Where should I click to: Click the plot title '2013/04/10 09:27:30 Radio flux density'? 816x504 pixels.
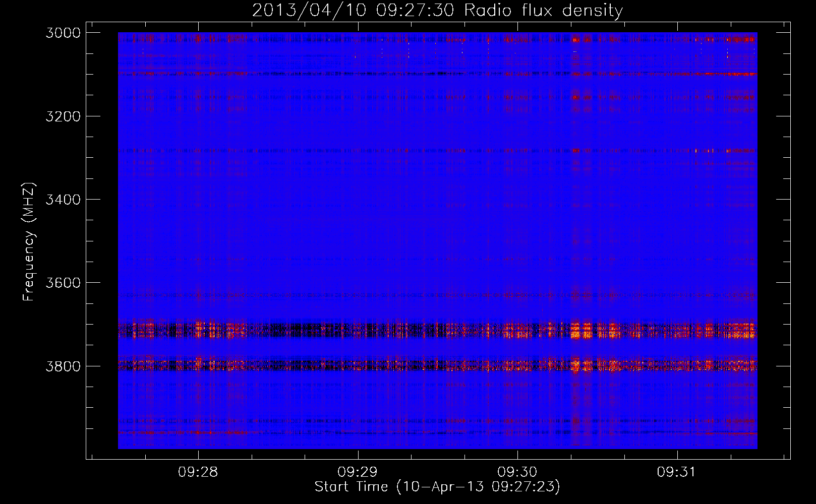point(437,10)
